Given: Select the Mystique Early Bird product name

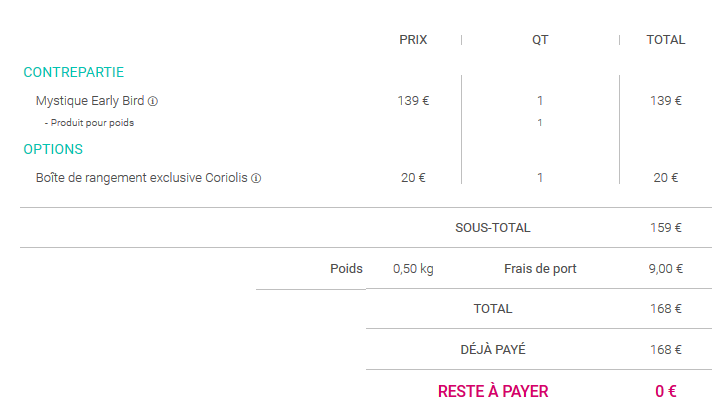Looking at the screenshot, I should click(x=90, y=101).
